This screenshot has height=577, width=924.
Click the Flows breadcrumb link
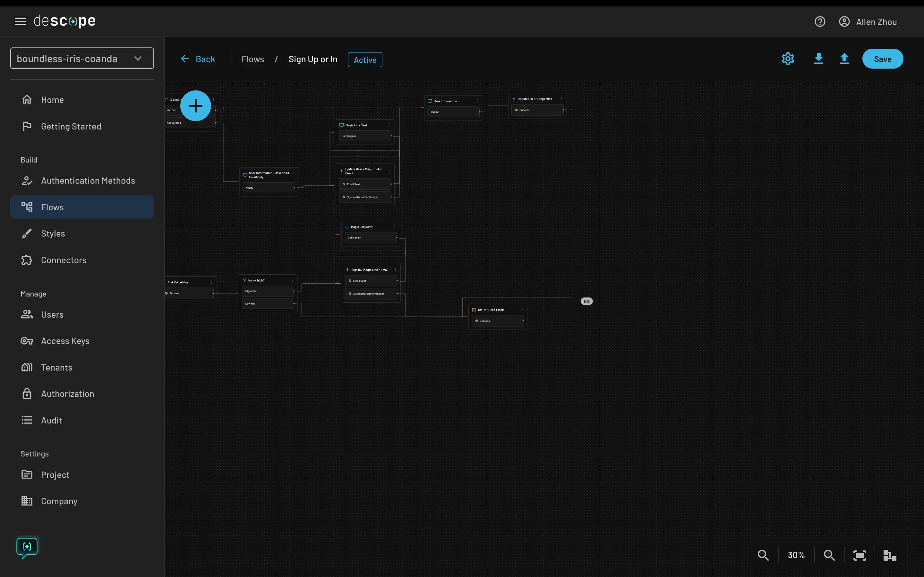(x=252, y=59)
